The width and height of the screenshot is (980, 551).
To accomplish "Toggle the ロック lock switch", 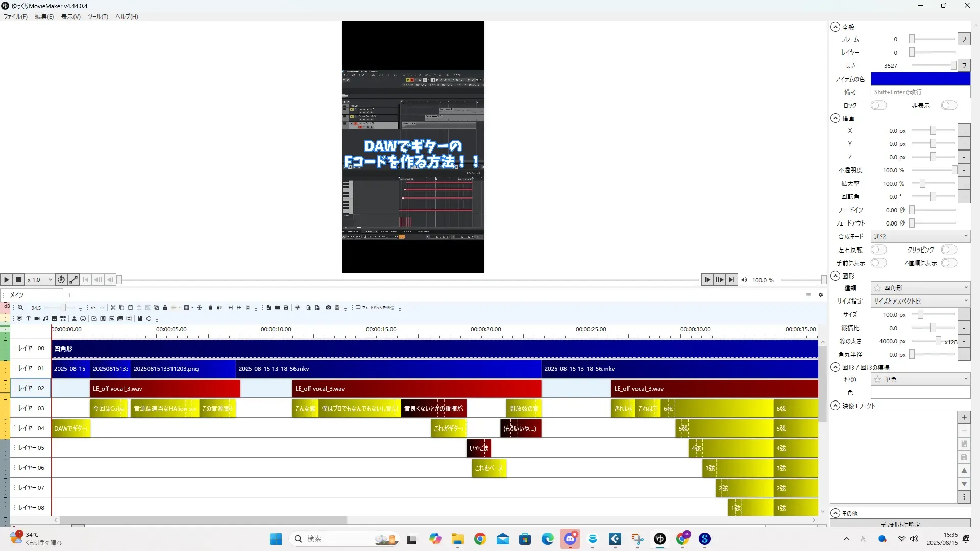I will click(878, 105).
